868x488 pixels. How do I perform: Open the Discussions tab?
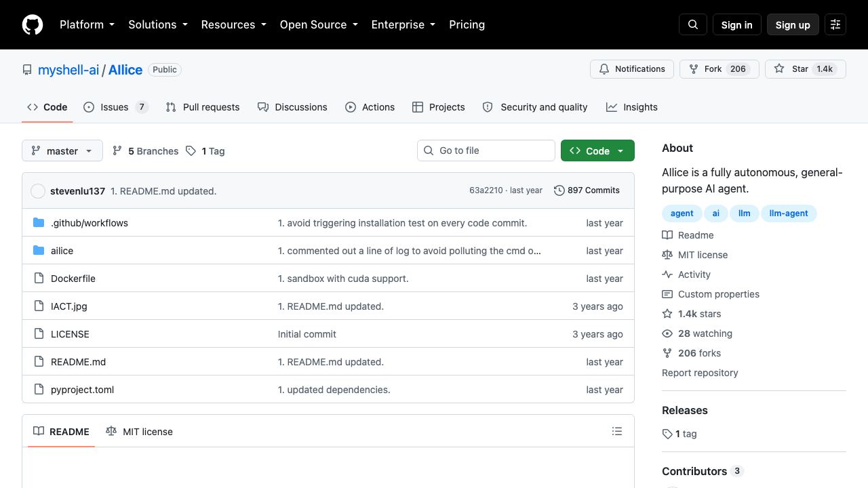[292, 107]
